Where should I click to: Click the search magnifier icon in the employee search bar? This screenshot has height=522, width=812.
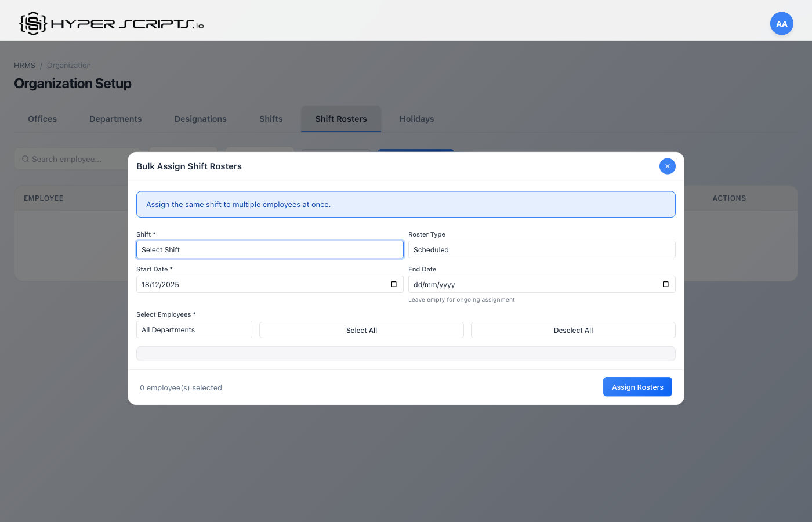coord(25,158)
